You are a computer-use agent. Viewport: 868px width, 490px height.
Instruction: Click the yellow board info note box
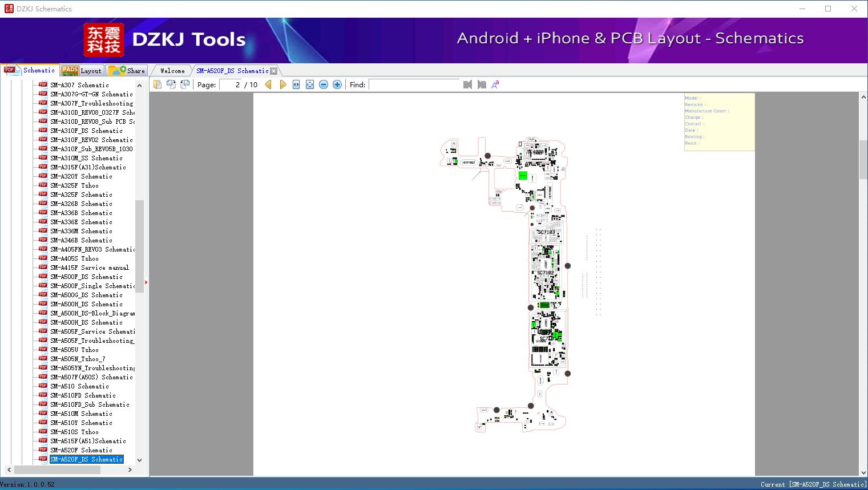click(719, 122)
